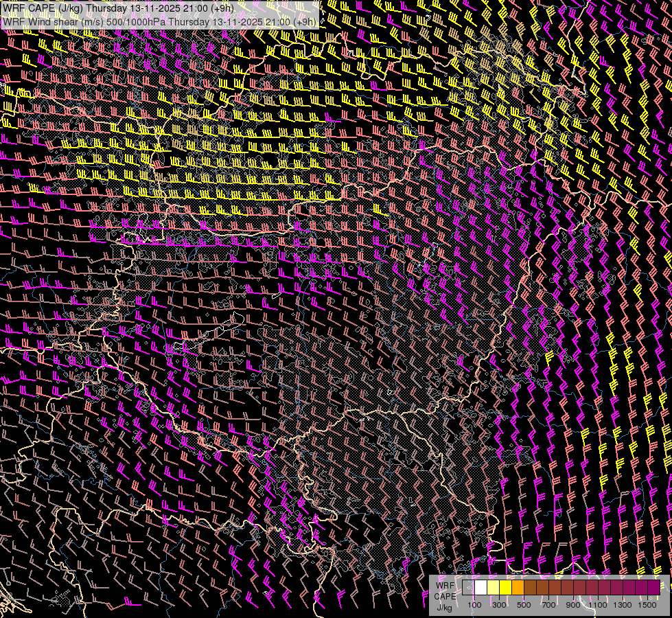
Task: Select the 300 tick label in the legend
Action: [499, 605]
